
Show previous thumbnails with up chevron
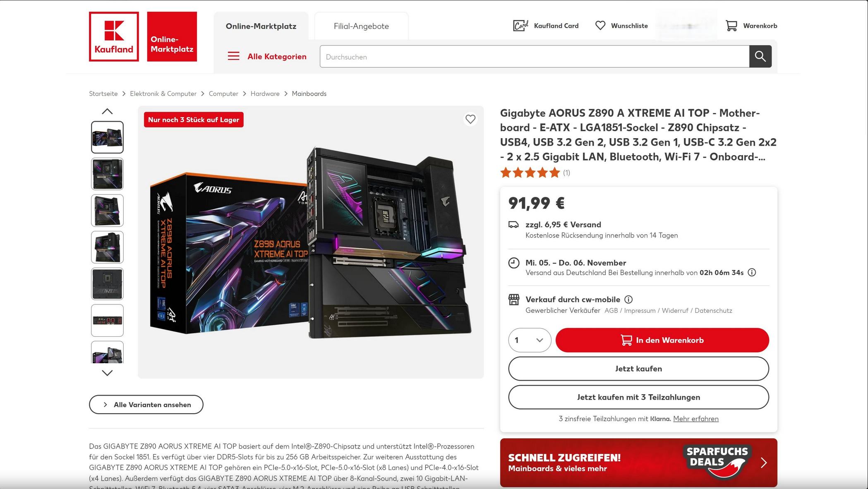tap(107, 111)
